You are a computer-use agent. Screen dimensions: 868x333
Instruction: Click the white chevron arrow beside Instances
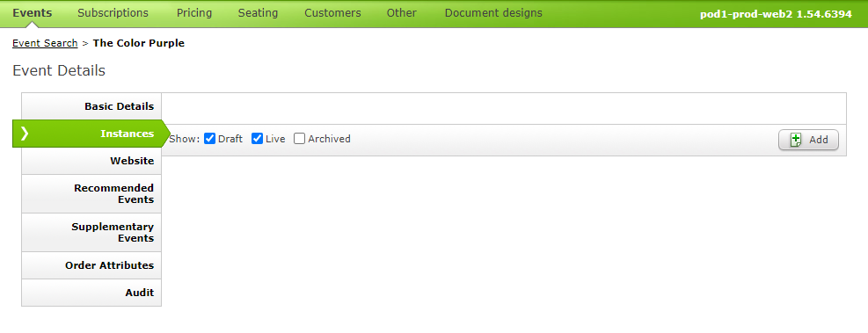(x=24, y=134)
